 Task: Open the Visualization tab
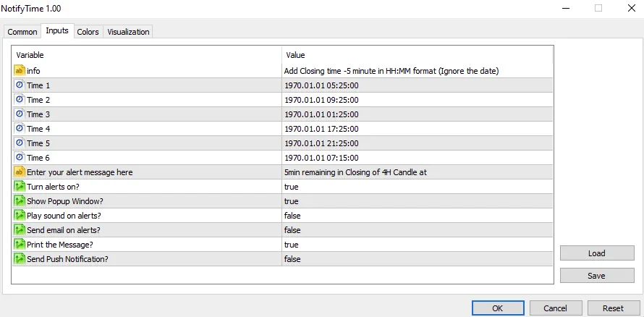point(128,32)
